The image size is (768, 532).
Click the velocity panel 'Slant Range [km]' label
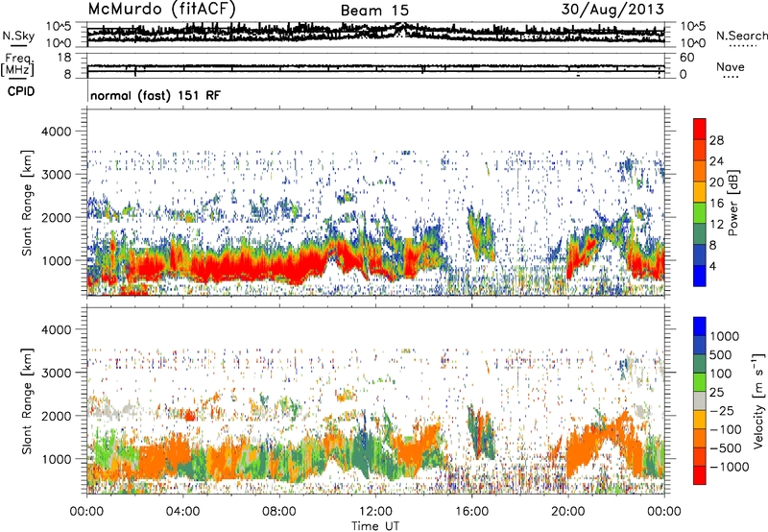27,401
